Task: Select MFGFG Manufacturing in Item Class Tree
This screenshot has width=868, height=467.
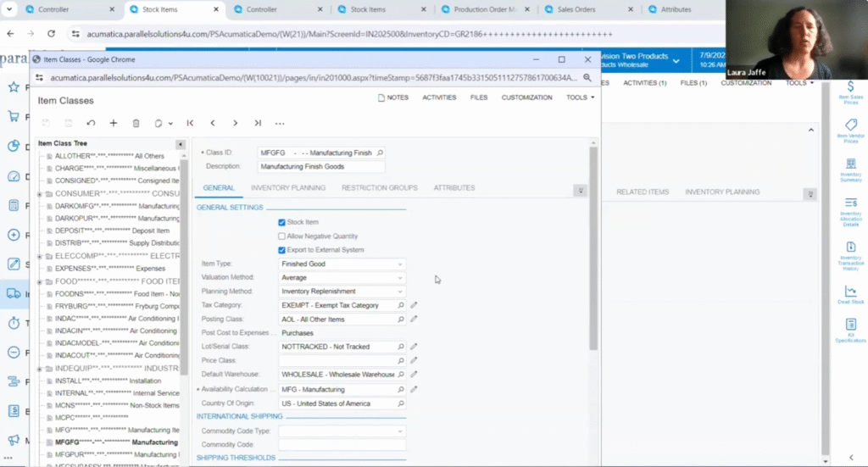Action: coord(116,442)
